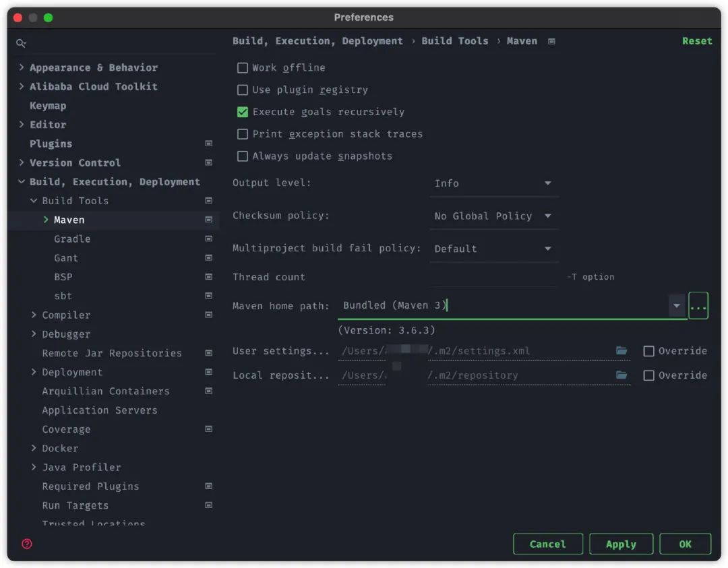The width and height of the screenshot is (728, 568).
Task: Click the Thread count input field
Action: [x=493, y=277]
